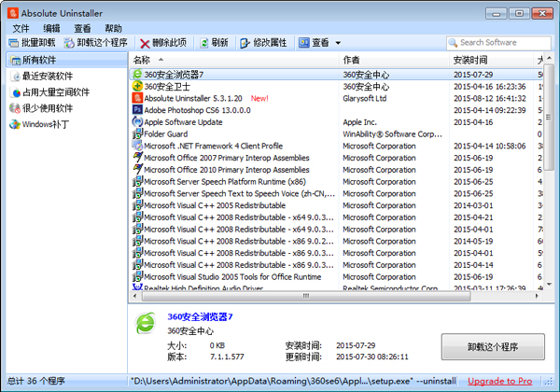This screenshot has width=560, height=392.
Task: Sort by the 名称 column header
Action: pos(234,60)
